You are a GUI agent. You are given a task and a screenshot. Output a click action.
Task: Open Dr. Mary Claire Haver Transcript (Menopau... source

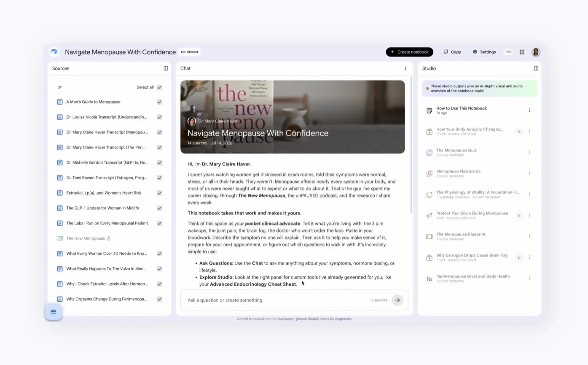click(107, 132)
